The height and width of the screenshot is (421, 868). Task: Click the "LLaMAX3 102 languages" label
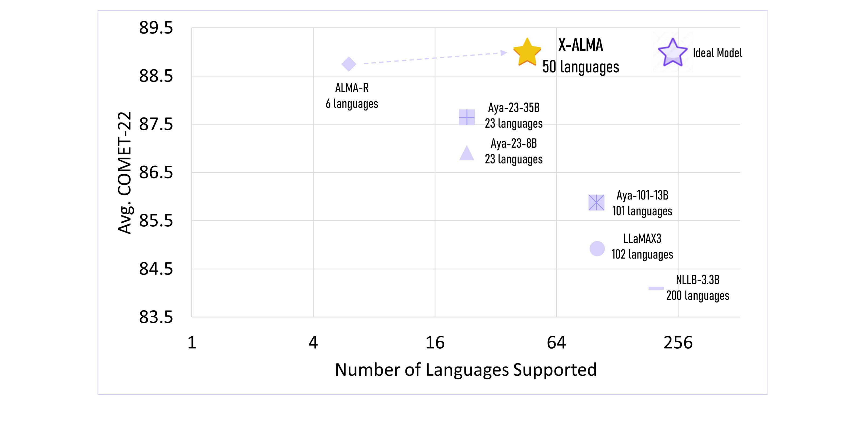tap(642, 247)
